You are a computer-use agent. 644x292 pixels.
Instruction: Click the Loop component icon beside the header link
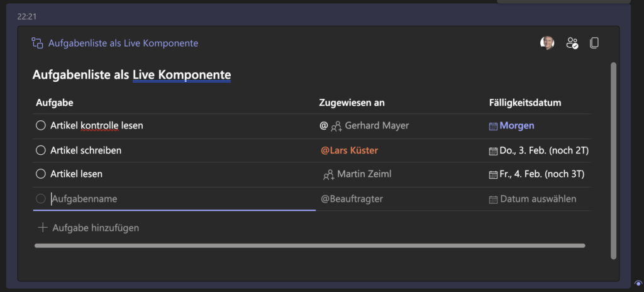click(37, 43)
